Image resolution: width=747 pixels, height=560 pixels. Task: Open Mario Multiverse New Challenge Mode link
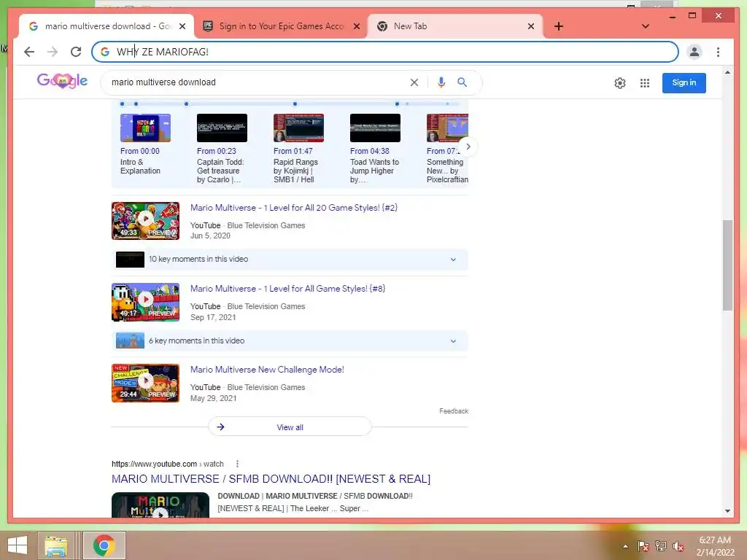[x=267, y=370]
